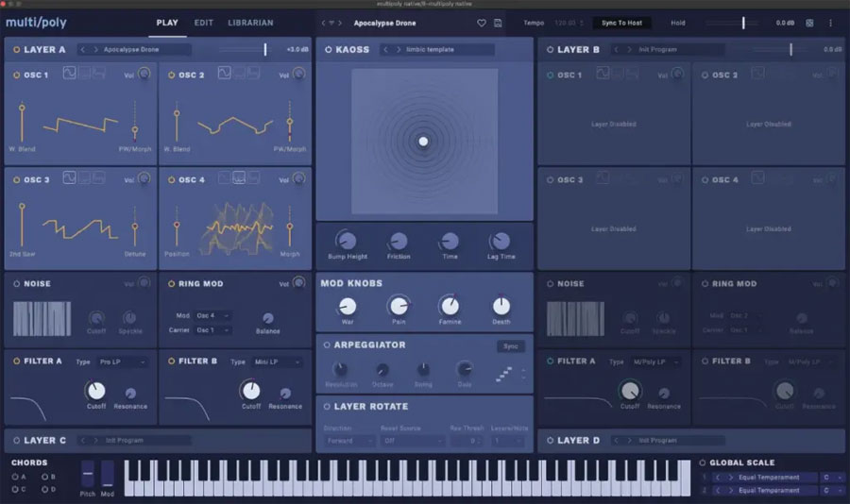Toggle the Arpeggiator power button
Image resolution: width=850 pixels, height=504 pixels.
327,344
